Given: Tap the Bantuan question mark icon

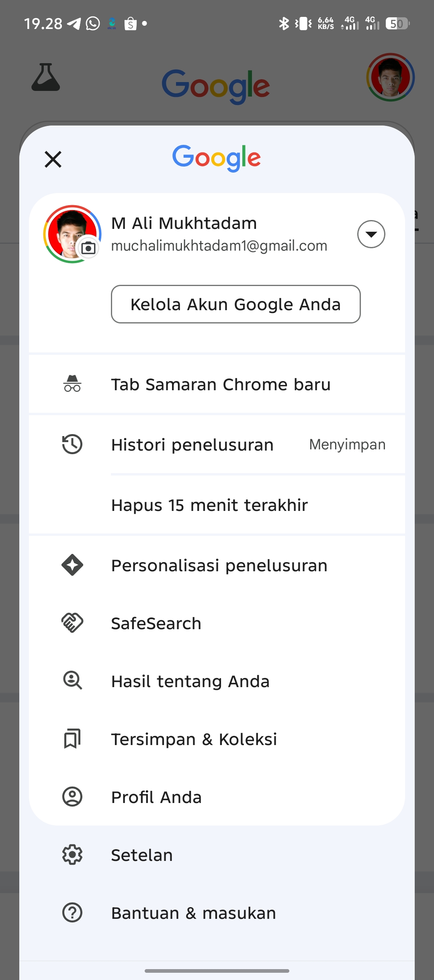Looking at the screenshot, I should click(x=72, y=912).
